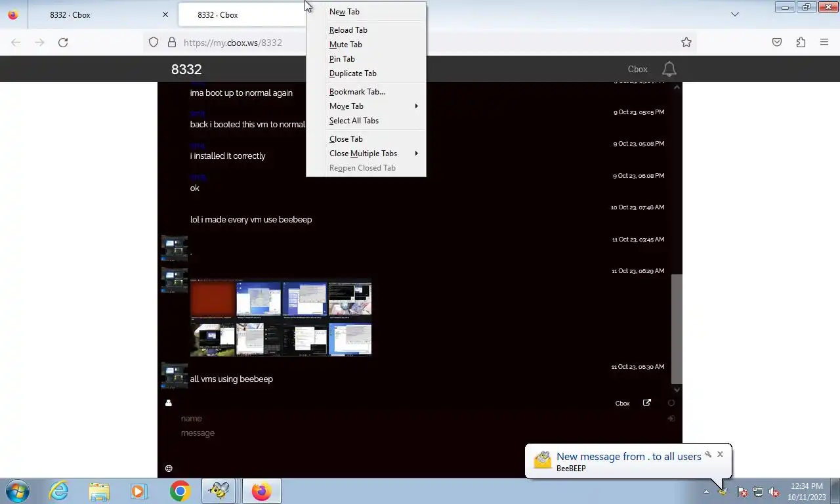Choose Select All Tabs from context menu
This screenshot has height=504, width=840.
pyautogui.click(x=366, y=121)
